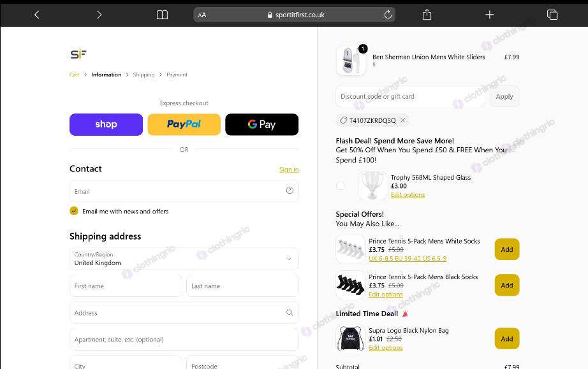Viewport: 588px width, 369px height.
Task: Open the share sheet icon
Action: click(427, 15)
